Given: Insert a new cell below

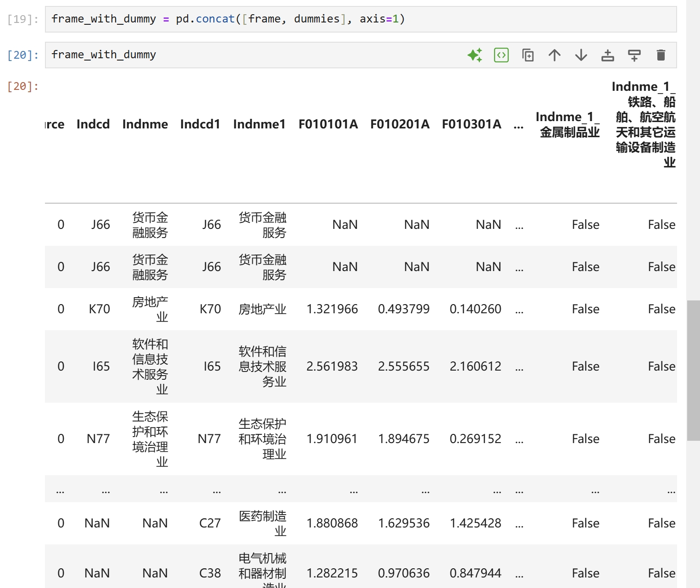Looking at the screenshot, I should click(634, 55).
